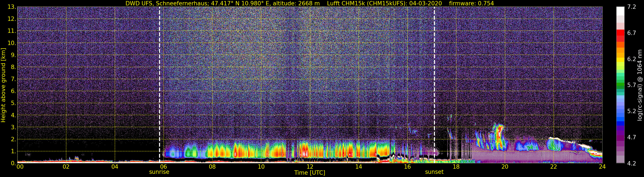Click the '6.' height tick label on the y-axis

coord(13,91)
